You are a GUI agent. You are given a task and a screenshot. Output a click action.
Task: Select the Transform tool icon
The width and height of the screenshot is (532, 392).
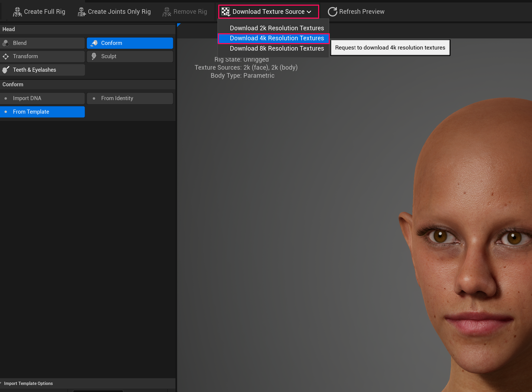click(6, 56)
